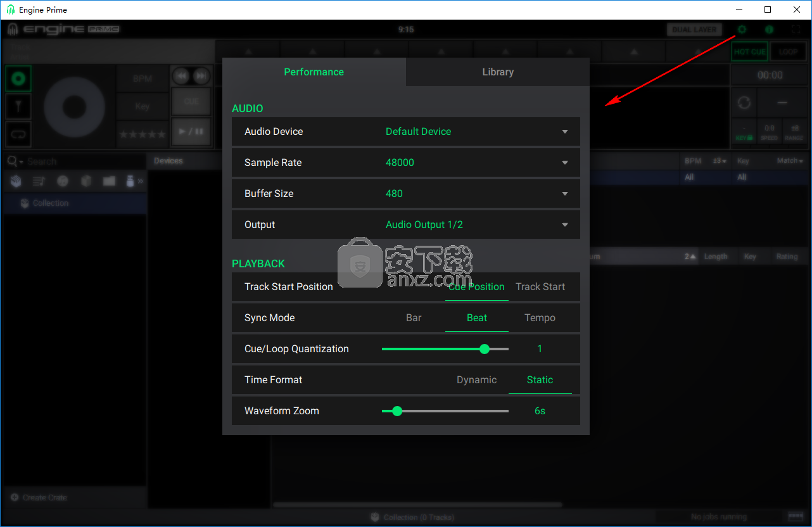Click the green info icon
Image resolution: width=812 pixels, height=527 pixels.
[769, 30]
